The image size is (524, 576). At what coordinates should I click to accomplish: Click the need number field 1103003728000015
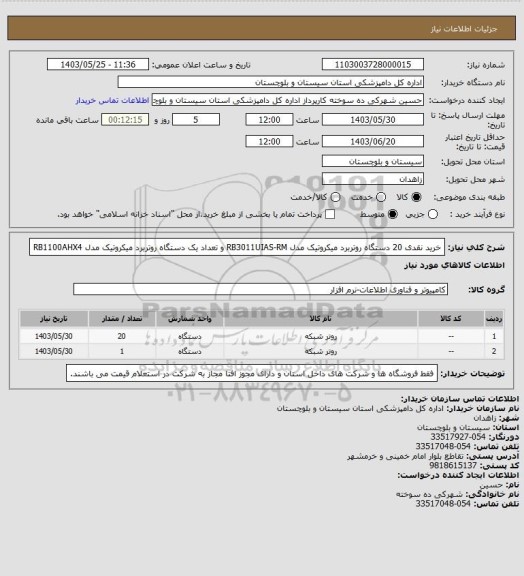coord(373,64)
